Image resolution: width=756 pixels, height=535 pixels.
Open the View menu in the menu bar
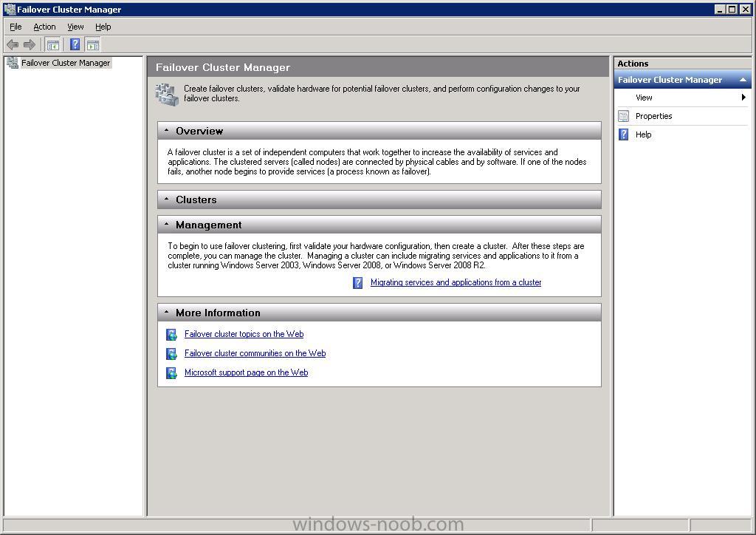[x=75, y=27]
